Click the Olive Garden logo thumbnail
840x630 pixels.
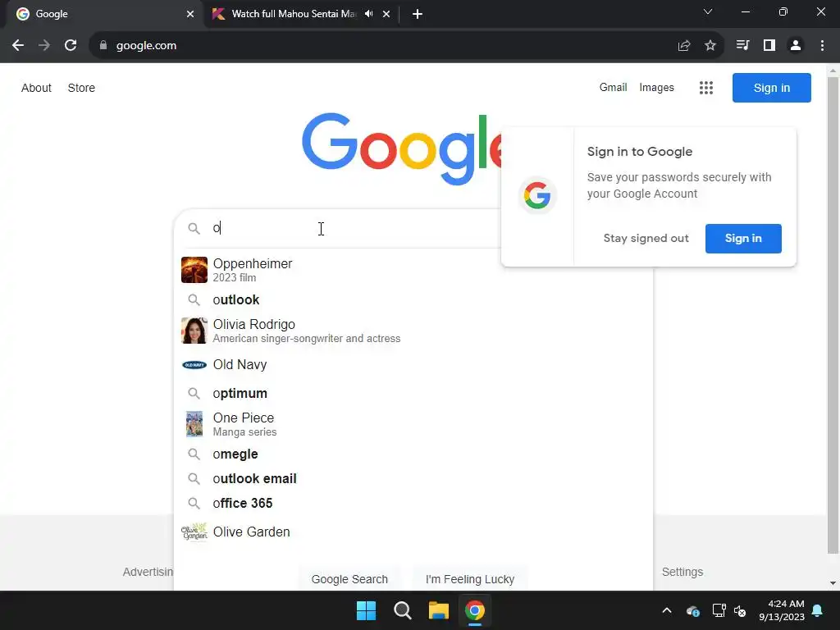(194, 532)
